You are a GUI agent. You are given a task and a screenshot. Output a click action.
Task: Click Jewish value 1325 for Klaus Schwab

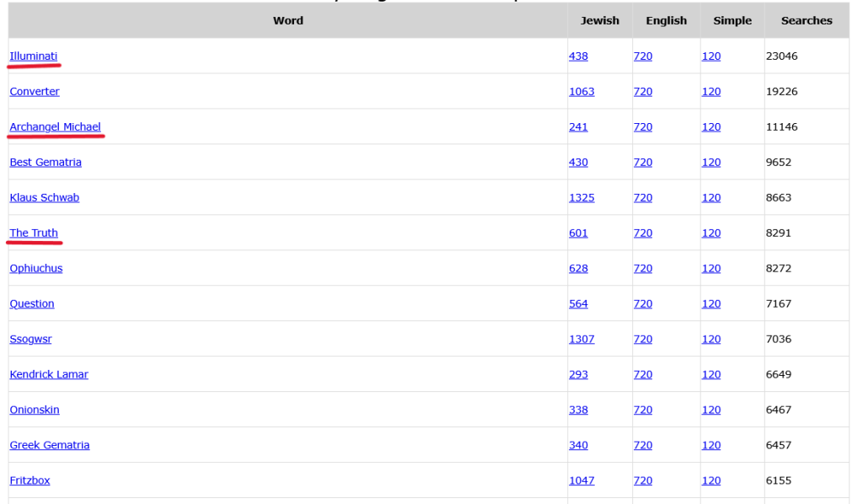pos(582,198)
